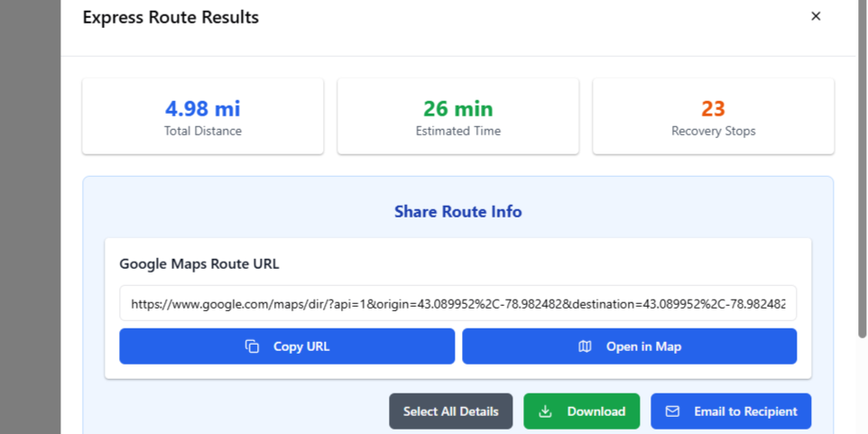Screen dimensions: 868x434
Task: Click the scrollbar track below the thumb
Action: pos(862,388)
